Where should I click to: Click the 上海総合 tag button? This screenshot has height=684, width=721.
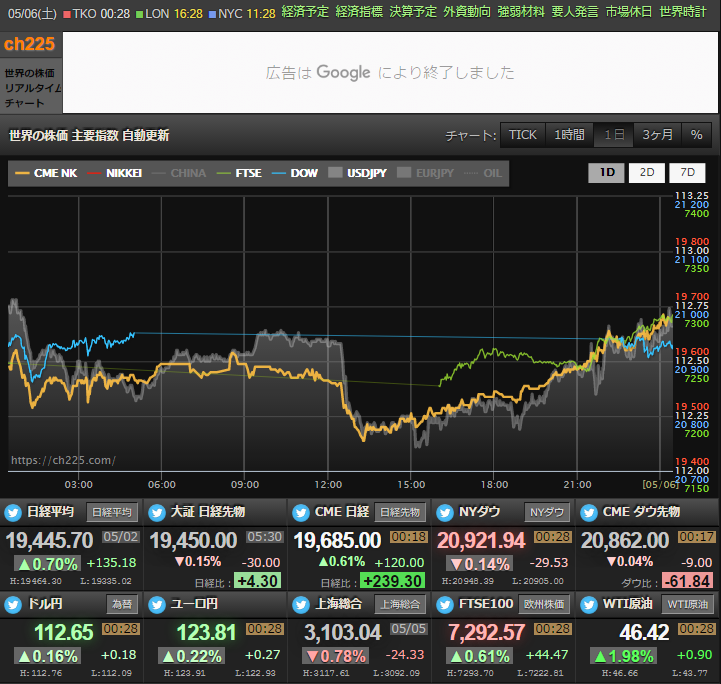click(400, 604)
